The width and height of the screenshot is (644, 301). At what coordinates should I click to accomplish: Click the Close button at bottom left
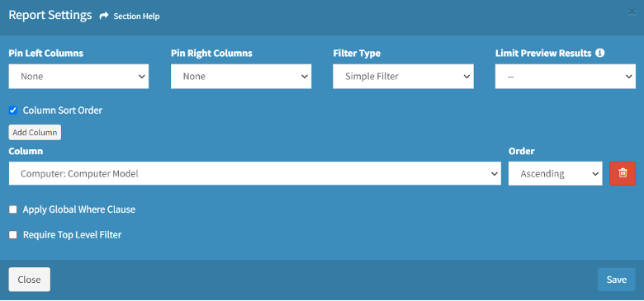pyautogui.click(x=29, y=280)
